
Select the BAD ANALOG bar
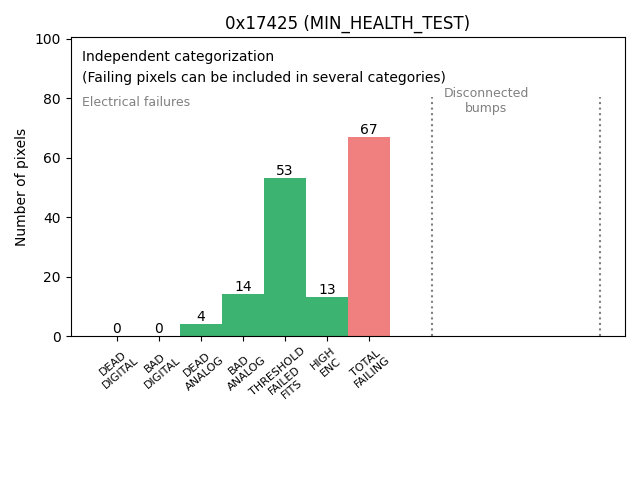click(x=243, y=315)
